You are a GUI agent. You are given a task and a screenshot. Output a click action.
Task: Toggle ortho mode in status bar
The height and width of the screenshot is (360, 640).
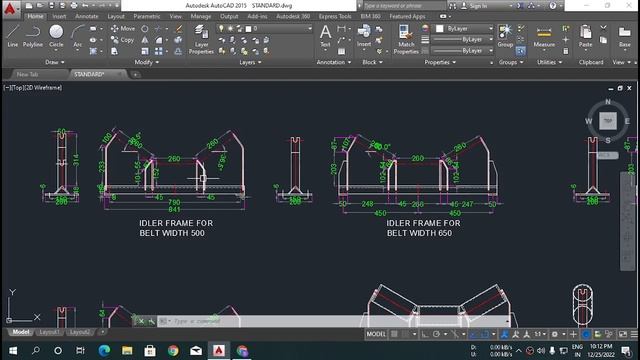[425, 334]
